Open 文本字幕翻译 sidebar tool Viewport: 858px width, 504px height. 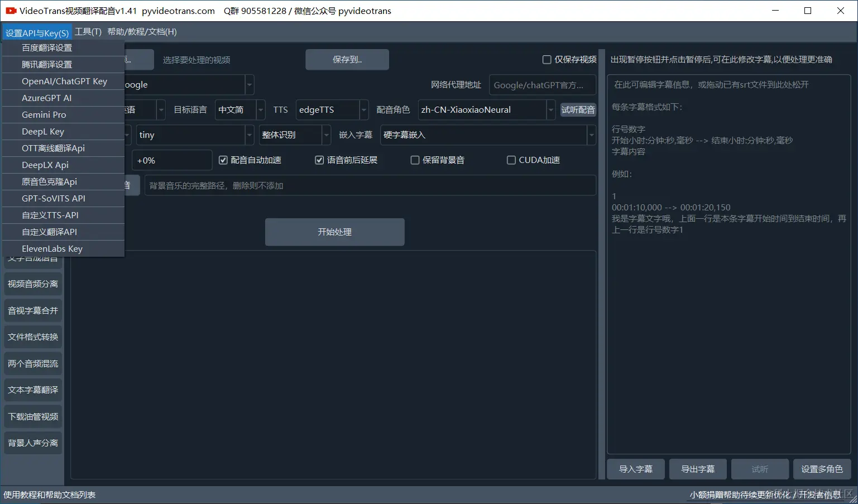pos(33,390)
